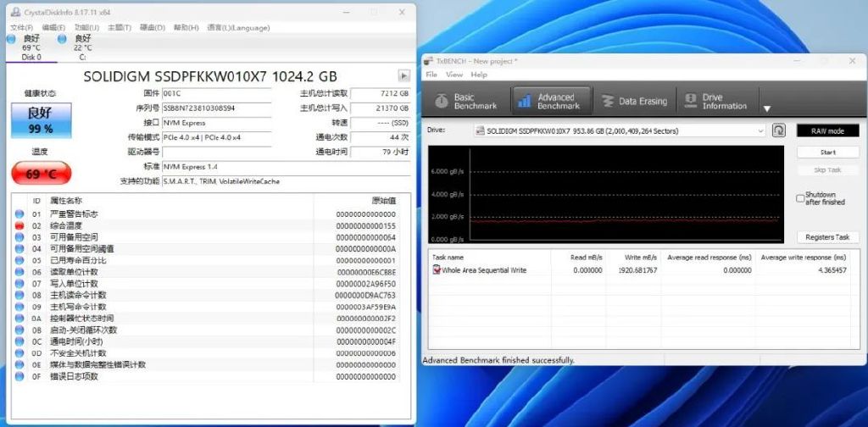The width and height of the screenshot is (868, 427).
Task: Switch to the Data Erasing tab
Action: [x=634, y=101]
